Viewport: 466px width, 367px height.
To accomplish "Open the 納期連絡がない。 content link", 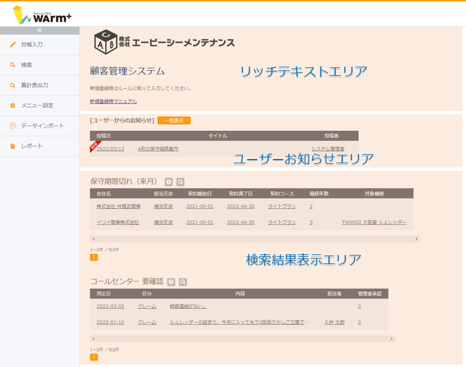I will pyautogui.click(x=188, y=306).
